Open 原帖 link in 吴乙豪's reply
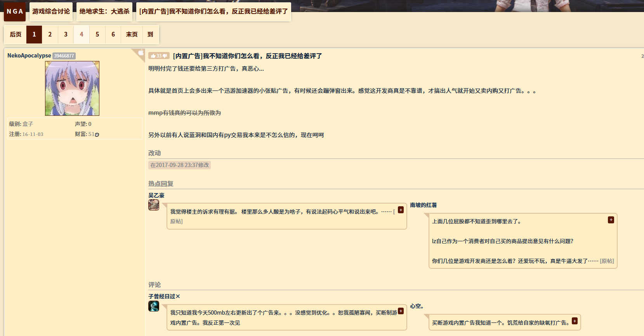This screenshot has width=644, height=336. click(x=176, y=221)
